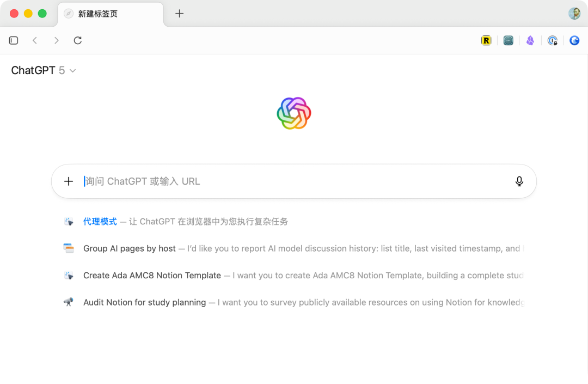Viewport: 588px width, 384px height.
Task: Open the yellow R extension
Action: click(x=486, y=40)
